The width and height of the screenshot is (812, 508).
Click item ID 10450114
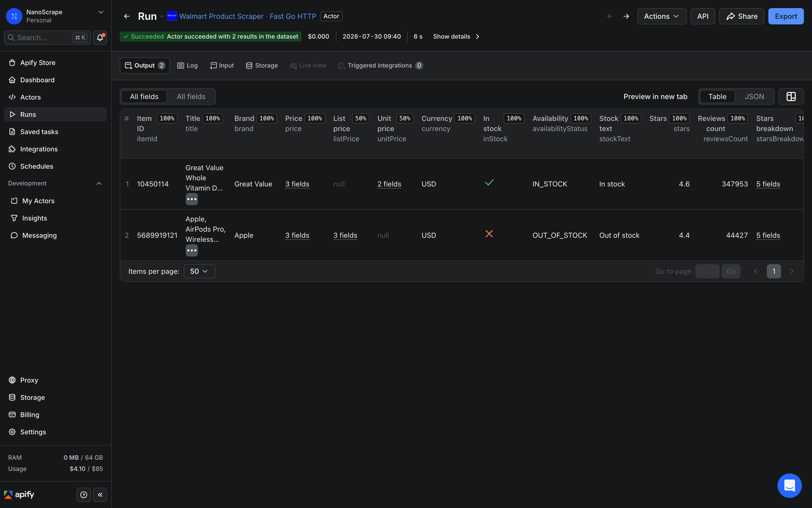tap(153, 184)
